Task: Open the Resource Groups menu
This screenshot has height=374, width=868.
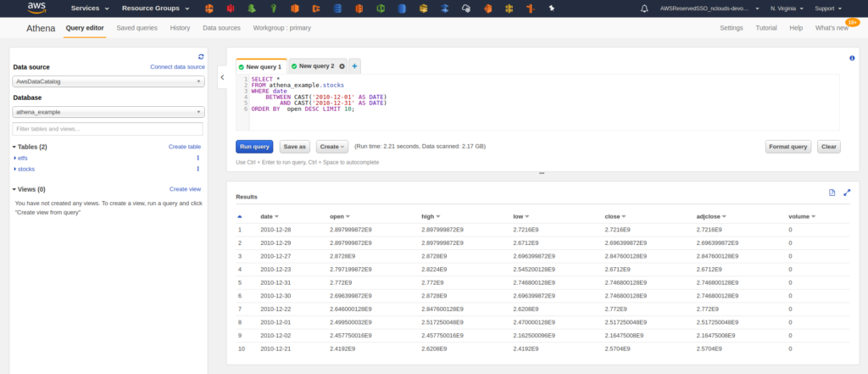Action: click(156, 8)
